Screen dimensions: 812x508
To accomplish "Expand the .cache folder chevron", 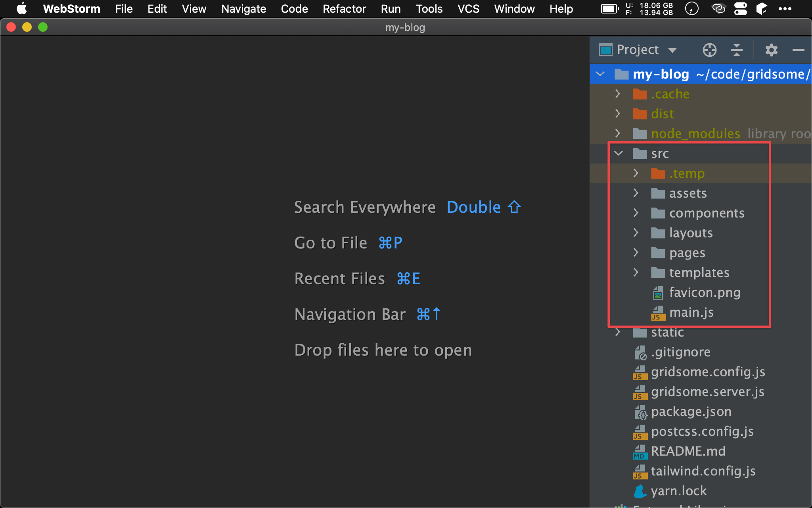I will click(x=617, y=94).
